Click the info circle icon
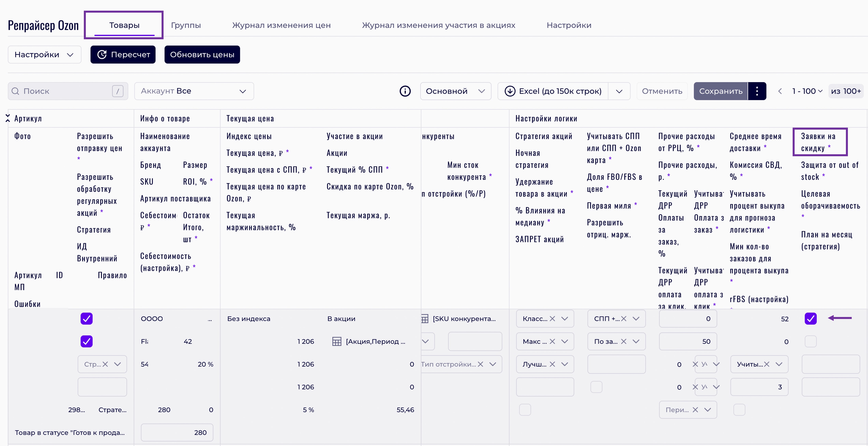868x446 pixels. click(405, 91)
